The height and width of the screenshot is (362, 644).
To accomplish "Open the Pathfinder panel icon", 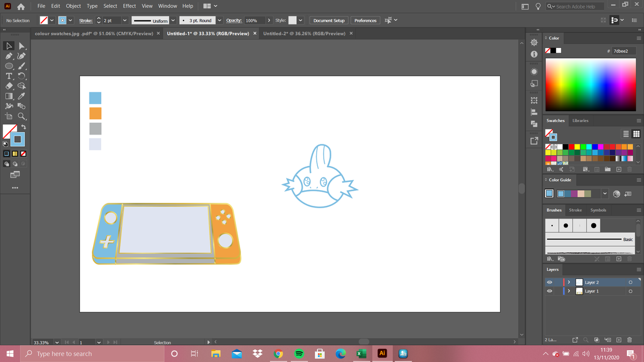I will (x=534, y=123).
